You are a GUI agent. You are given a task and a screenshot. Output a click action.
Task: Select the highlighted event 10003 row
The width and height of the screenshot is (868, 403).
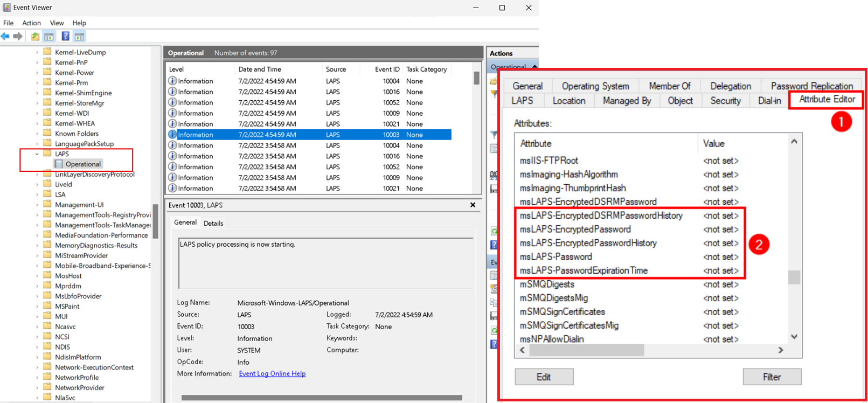pos(309,135)
